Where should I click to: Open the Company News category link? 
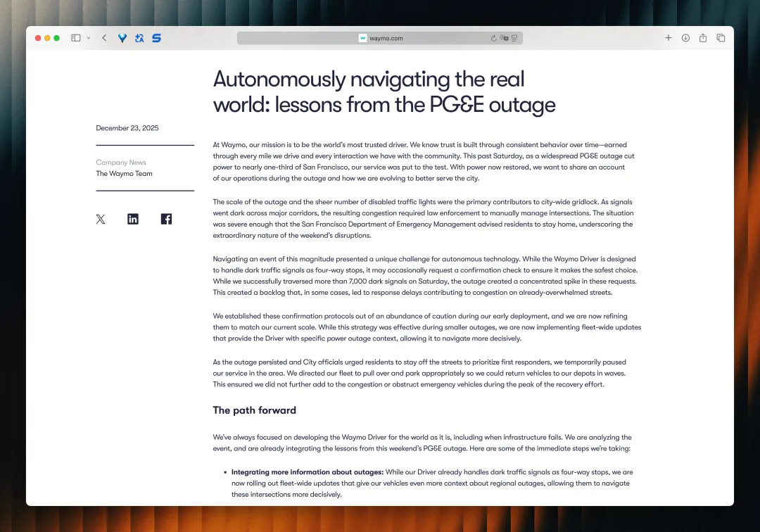click(x=121, y=163)
